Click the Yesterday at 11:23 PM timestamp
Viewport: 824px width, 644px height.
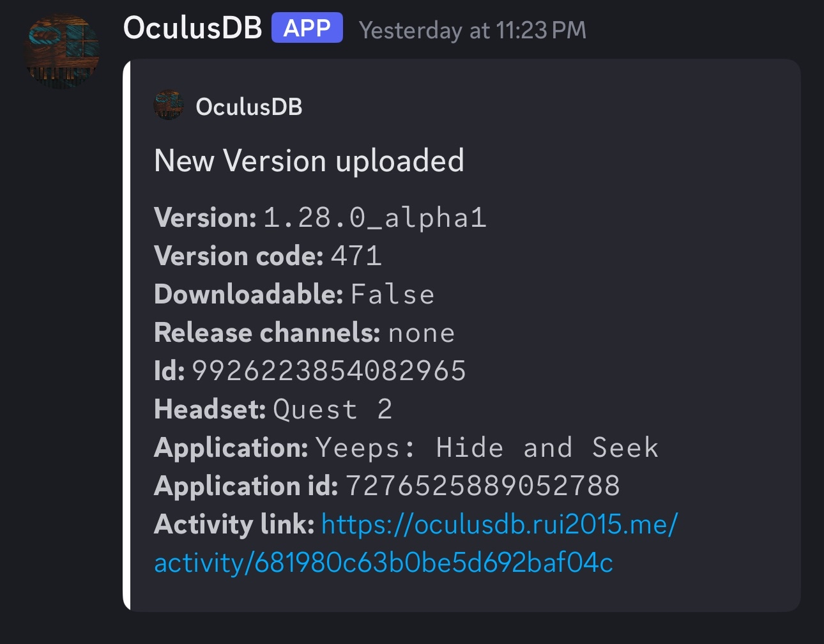473,30
